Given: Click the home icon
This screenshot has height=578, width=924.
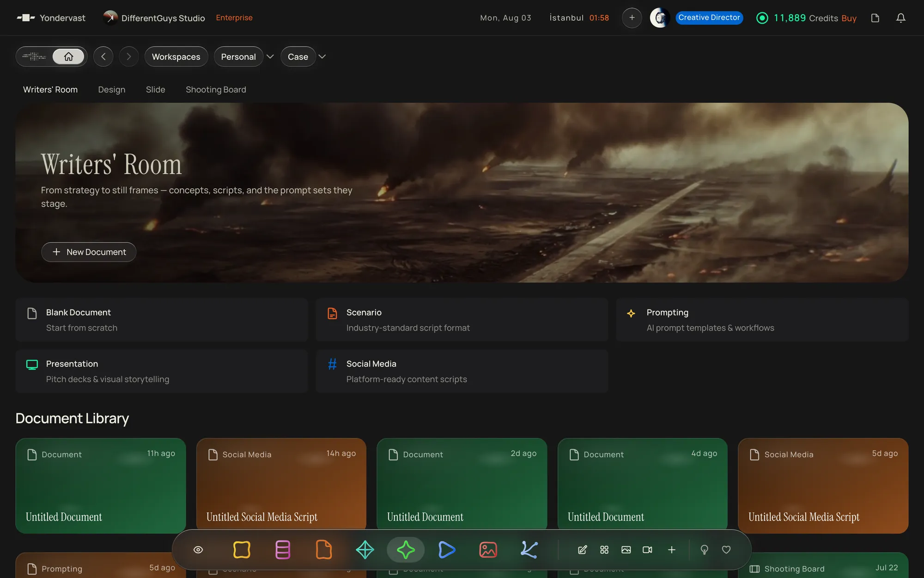Looking at the screenshot, I should click(68, 56).
